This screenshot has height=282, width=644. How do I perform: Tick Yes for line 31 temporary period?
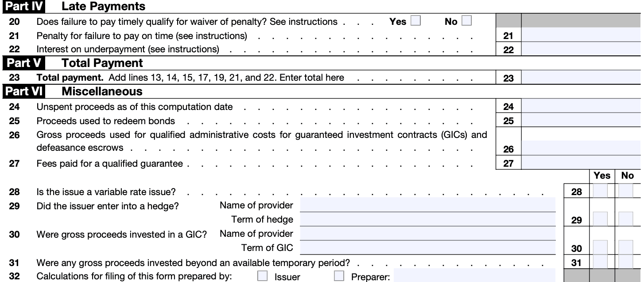600,262
